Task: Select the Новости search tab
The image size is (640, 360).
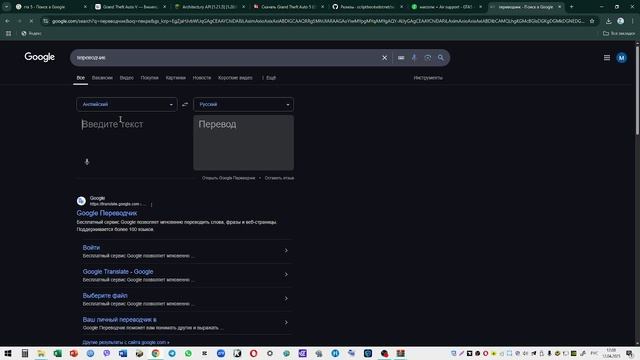Action: click(x=202, y=78)
